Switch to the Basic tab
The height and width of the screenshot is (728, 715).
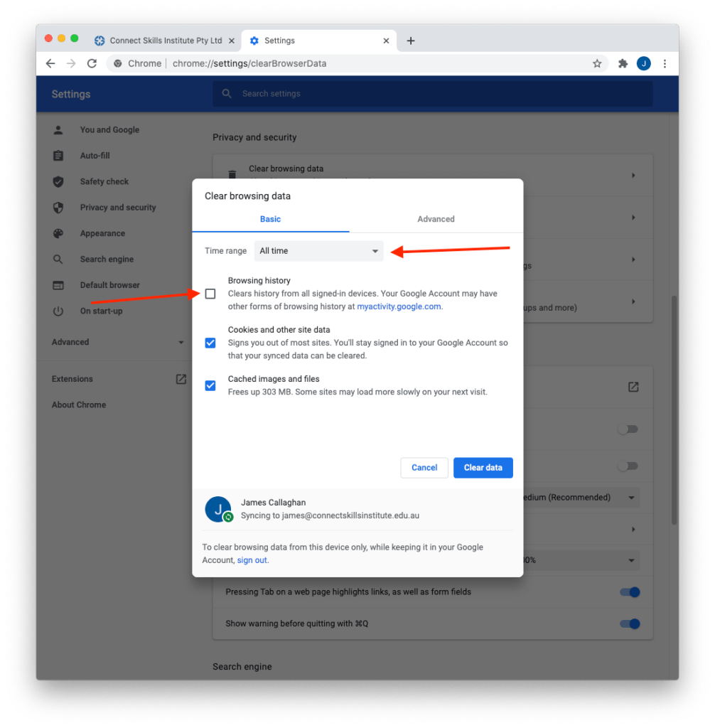pos(270,219)
